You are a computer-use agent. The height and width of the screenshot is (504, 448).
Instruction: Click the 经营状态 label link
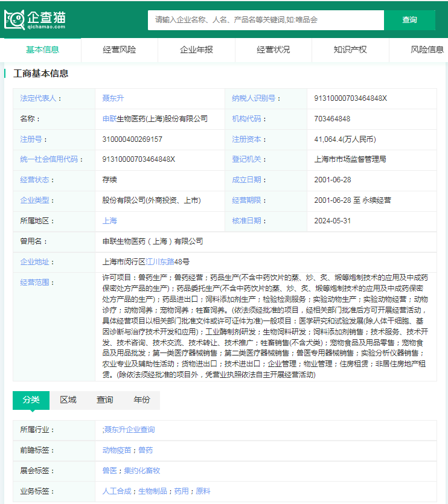tap(35, 180)
